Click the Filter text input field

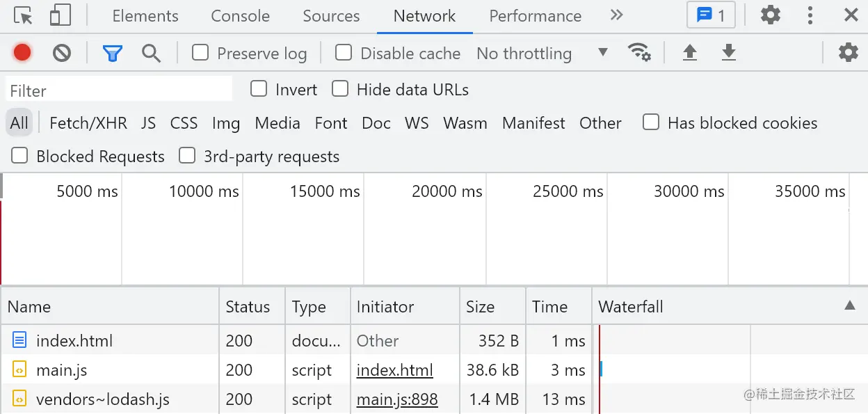pyautogui.click(x=119, y=90)
